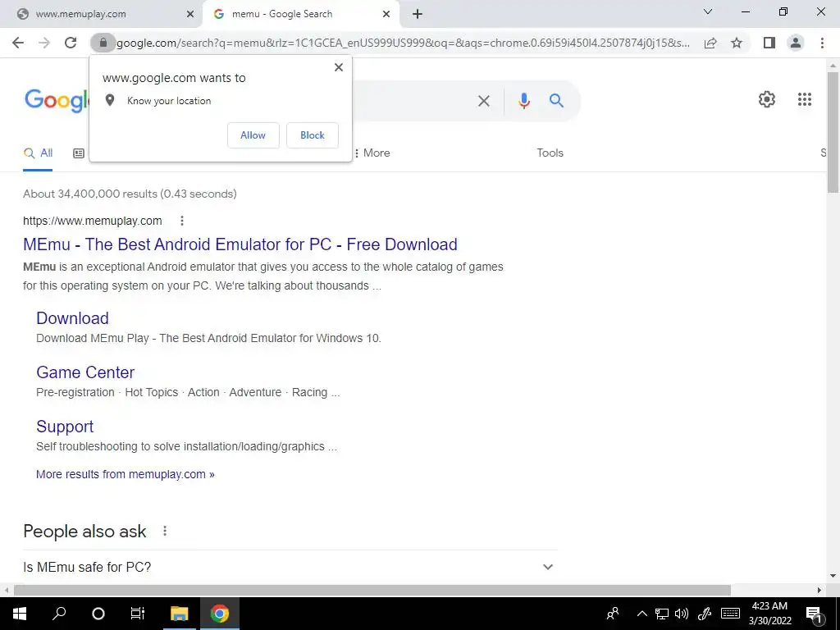
Task: Click the forward navigation arrow
Action: [44, 43]
